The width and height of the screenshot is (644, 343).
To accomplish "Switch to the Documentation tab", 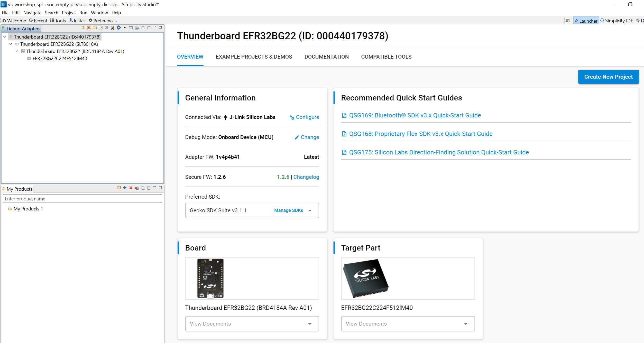I will point(327,57).
